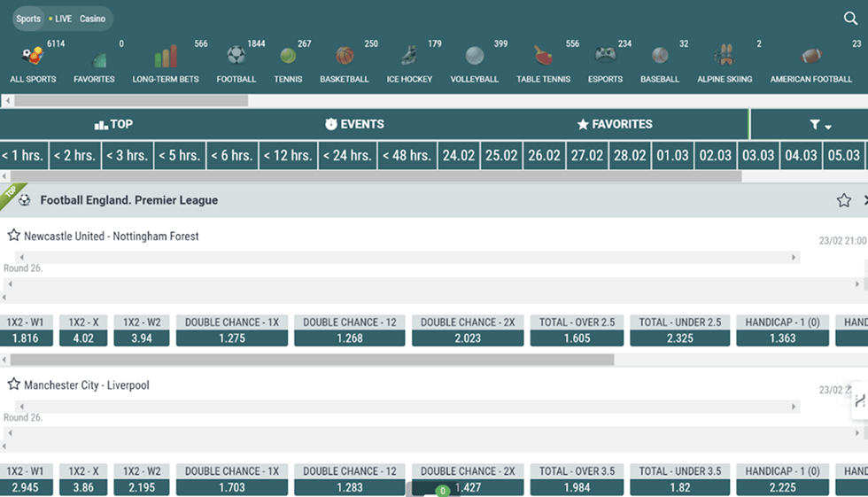868x497 pixels.
Task: Select the 24.02 date filter
Action: pyautogui.click(x=459, y=156)
